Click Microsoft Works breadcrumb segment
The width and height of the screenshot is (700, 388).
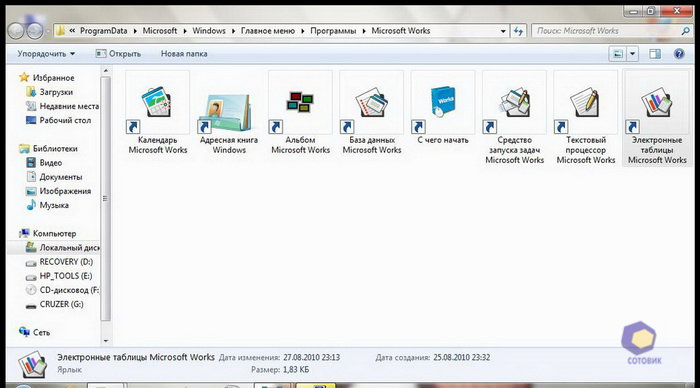401,31
